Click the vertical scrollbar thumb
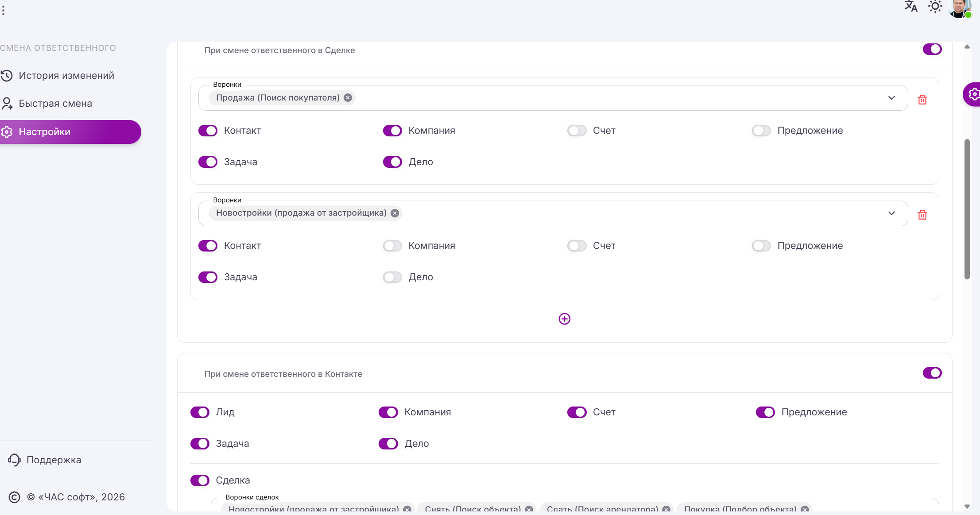 click(967, 209)
